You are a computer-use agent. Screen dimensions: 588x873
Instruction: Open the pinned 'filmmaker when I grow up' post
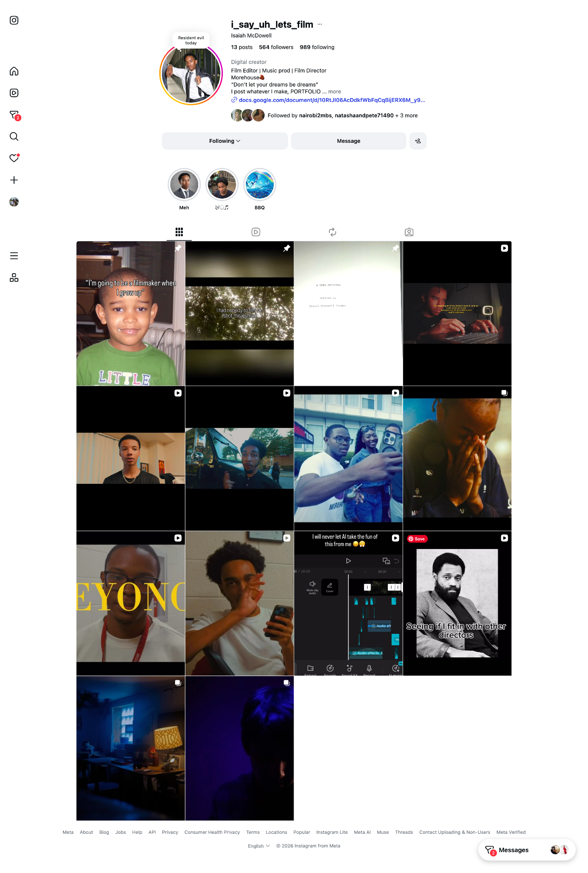(131, 314)
